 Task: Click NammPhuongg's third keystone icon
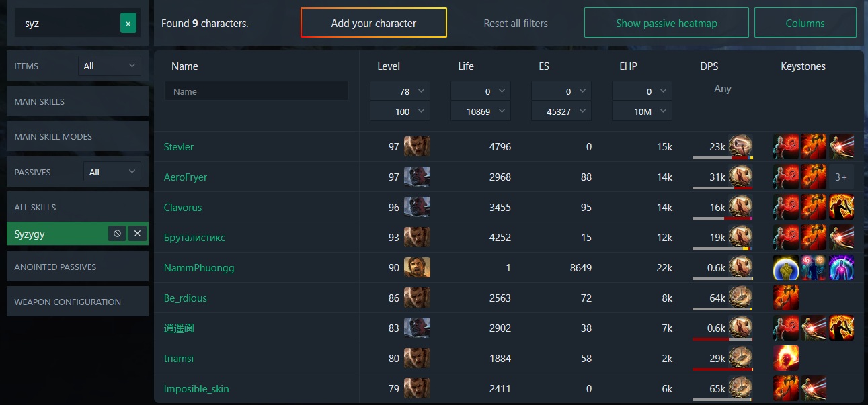(x=841, y=267)
